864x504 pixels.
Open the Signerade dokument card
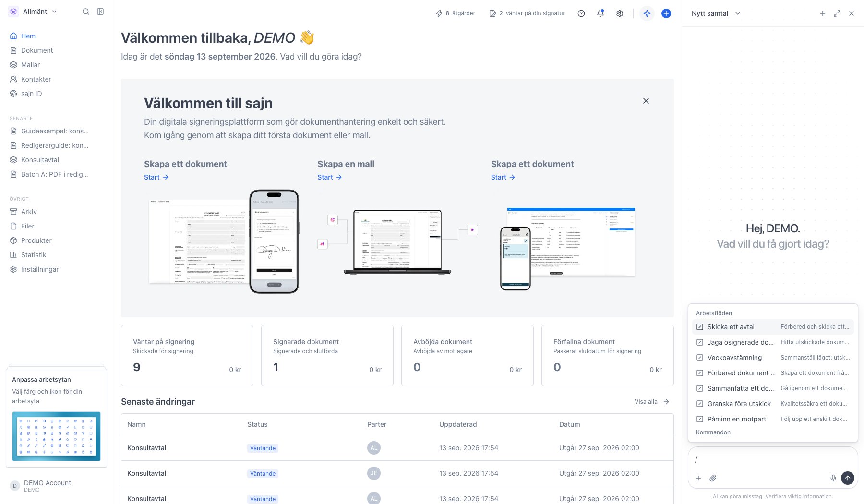pyautogui.click(x=327, y=356)
